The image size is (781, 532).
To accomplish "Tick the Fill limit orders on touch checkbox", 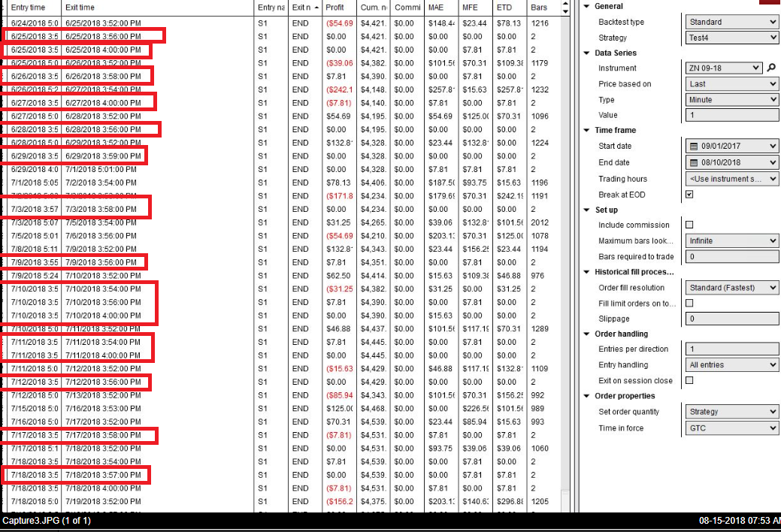I will point(689,303).
